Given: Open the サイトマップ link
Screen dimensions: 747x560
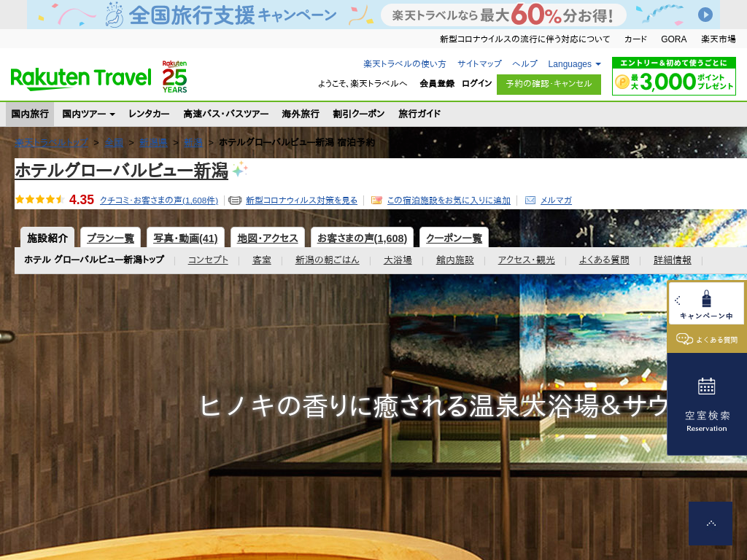Looking at the screenshot, I should (x=479, y=64).
